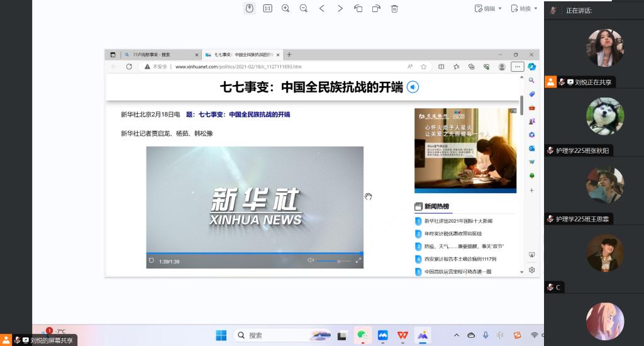The height and width of the screenshot is (346, 644).
Task: Toggle mute on the Xinhua video
Action: [x=310, y=260]
